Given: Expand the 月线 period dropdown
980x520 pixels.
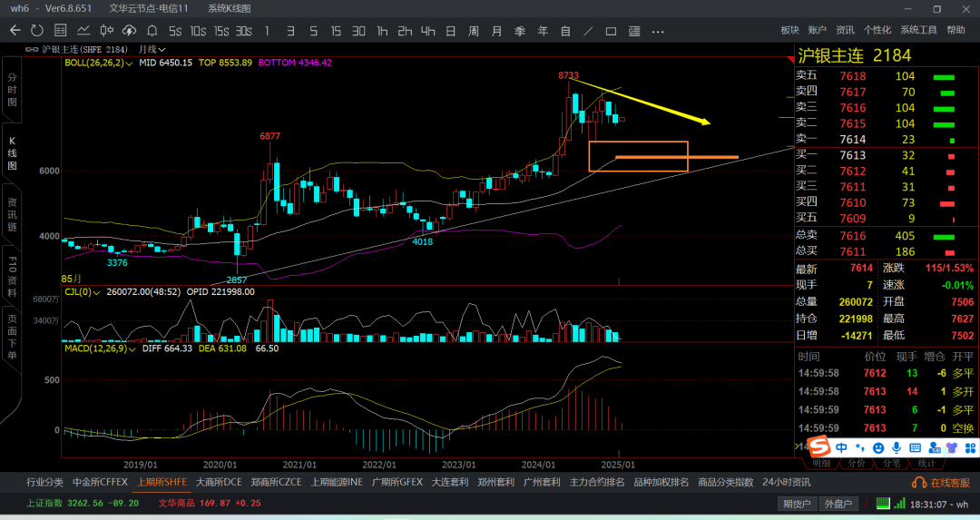Looking at the screenshot, I should [152, 49].
